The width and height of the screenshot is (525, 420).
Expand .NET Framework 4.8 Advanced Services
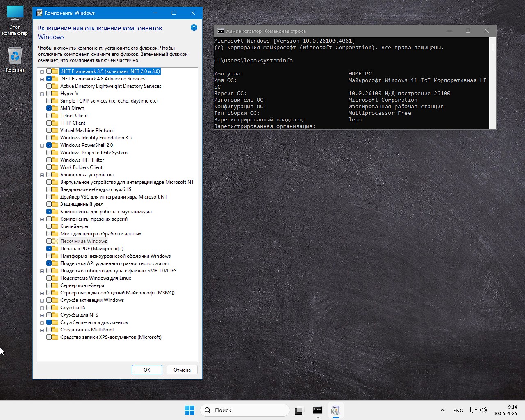(42, 79)
